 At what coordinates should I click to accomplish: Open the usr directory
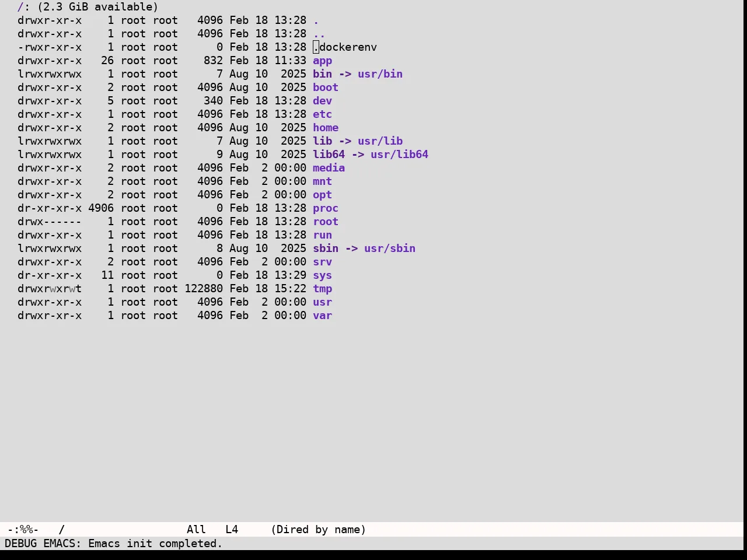[322, 302]
